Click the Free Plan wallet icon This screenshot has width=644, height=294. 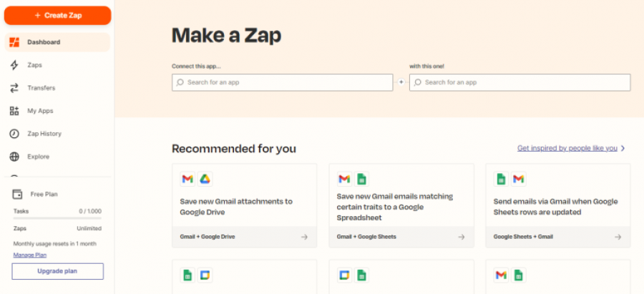(x=17, y=195)
